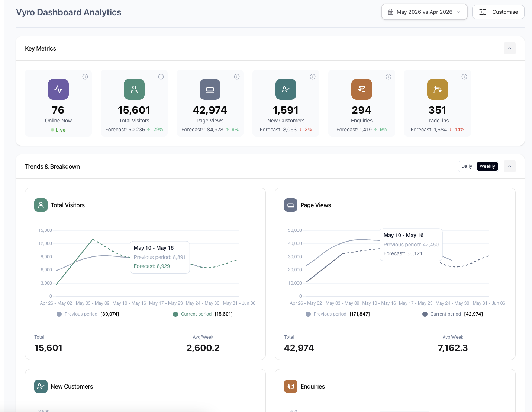Click the green Current period legend dot in Total Visitors
Screen dimensions: 532x412
[x=175, y=314]
